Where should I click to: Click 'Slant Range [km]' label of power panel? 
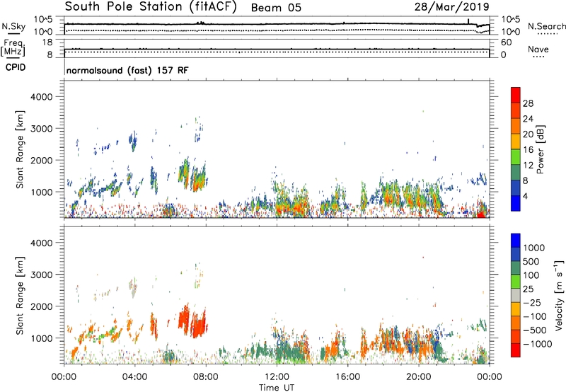[x=20, y=150]
